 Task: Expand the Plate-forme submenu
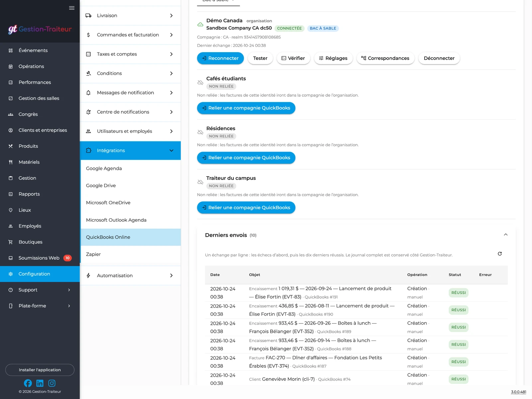click(40, 306)
